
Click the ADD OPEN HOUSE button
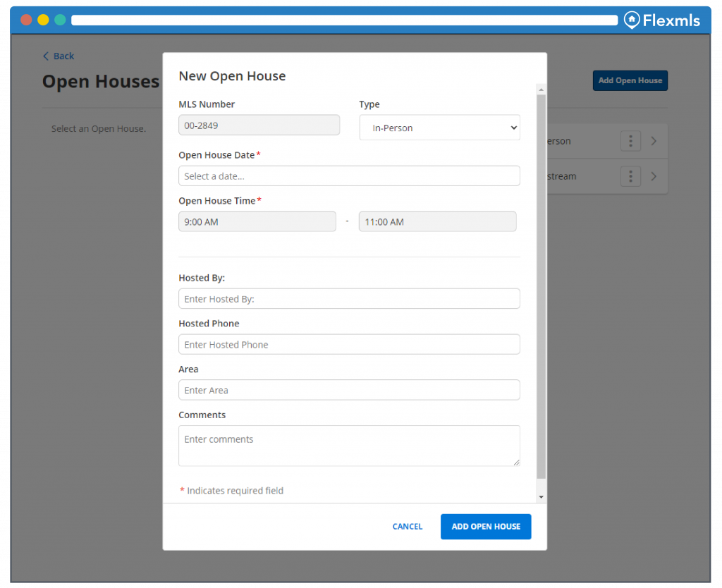point(486,526)
